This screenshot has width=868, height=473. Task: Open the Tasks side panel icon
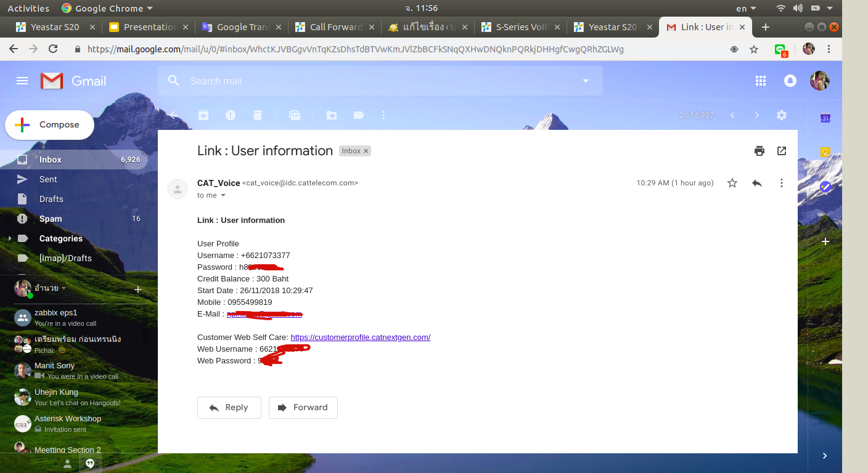pyautogui.click(x=825, y=186)
